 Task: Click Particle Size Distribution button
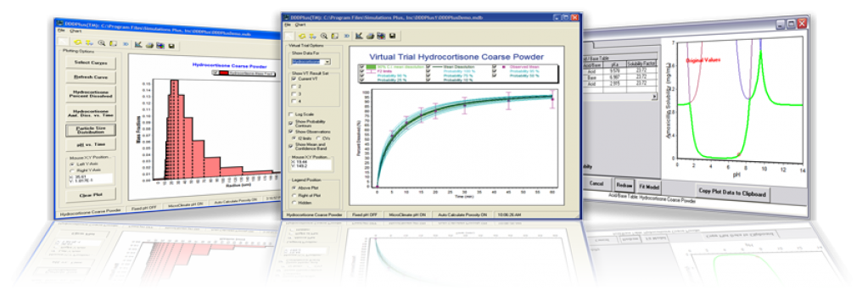91,130
